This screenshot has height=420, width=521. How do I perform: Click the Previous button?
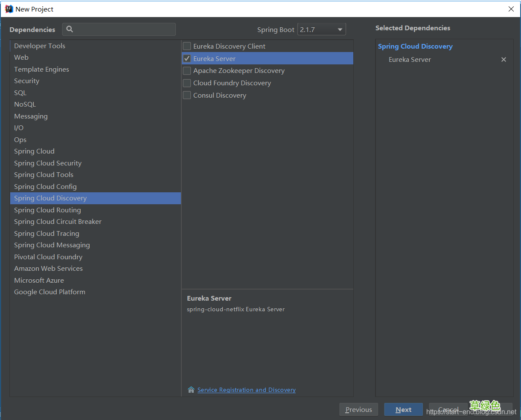click(x=358, y=409)
